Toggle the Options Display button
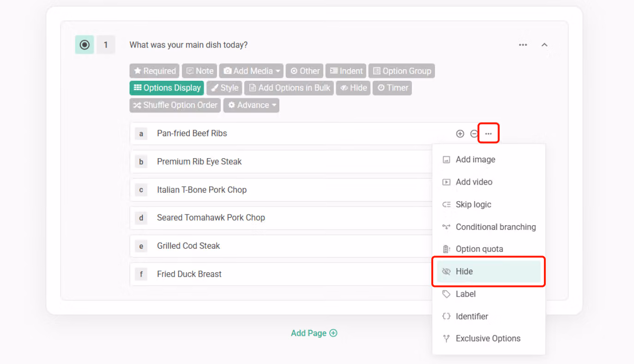The image size is (634, 364). point(167,88)
